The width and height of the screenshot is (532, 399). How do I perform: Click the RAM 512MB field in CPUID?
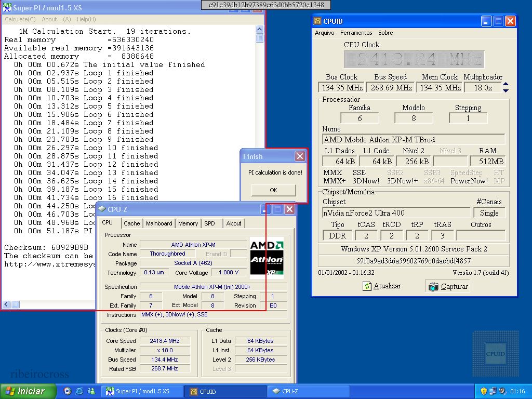pyautogui.click(x=487, y=162)
